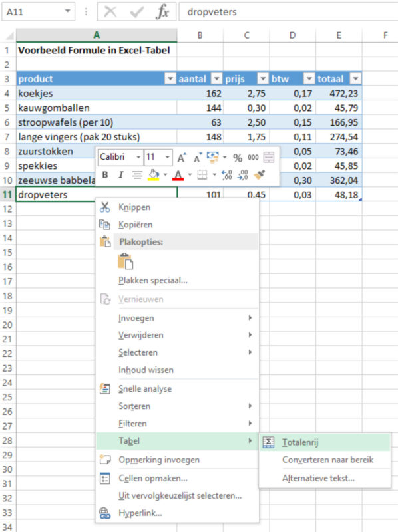Open the borders dropdown arrow

214,175
